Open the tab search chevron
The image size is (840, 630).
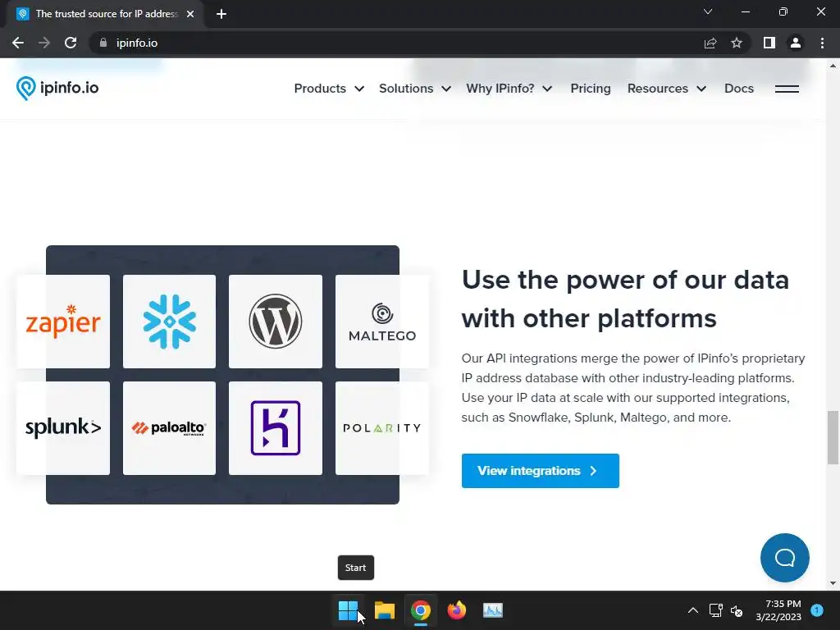[x=708, y=11]
